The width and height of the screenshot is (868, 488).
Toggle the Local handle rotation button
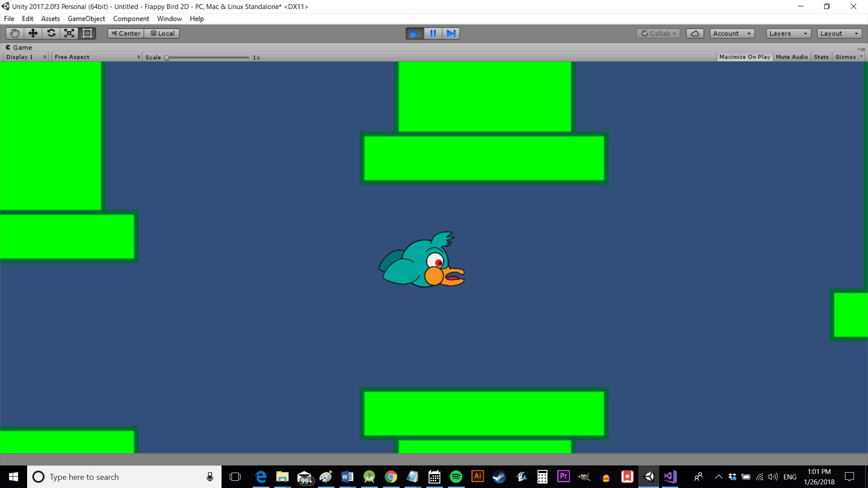click(x=162, y=33)
